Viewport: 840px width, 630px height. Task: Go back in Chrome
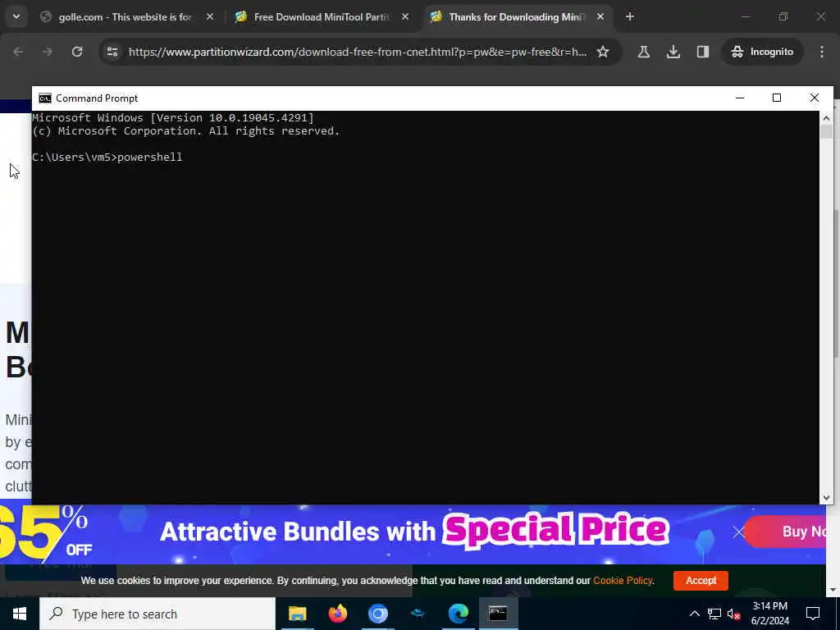coord(18,52)
